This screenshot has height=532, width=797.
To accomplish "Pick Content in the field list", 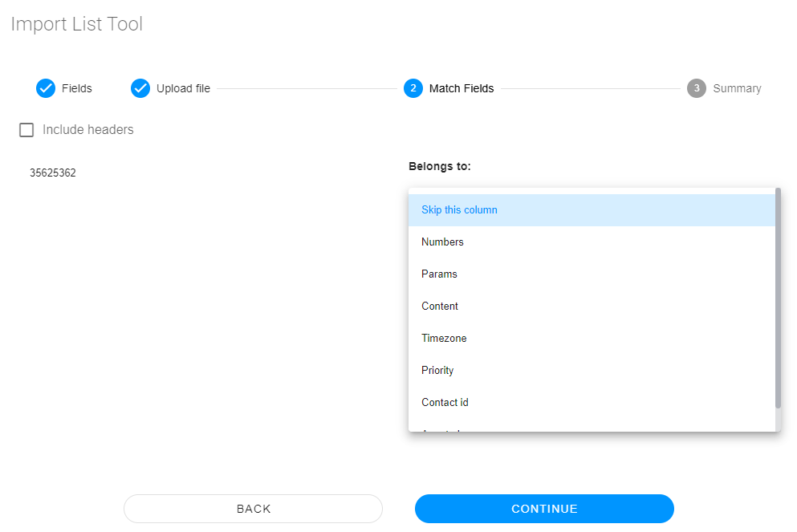I will point(440,307).
